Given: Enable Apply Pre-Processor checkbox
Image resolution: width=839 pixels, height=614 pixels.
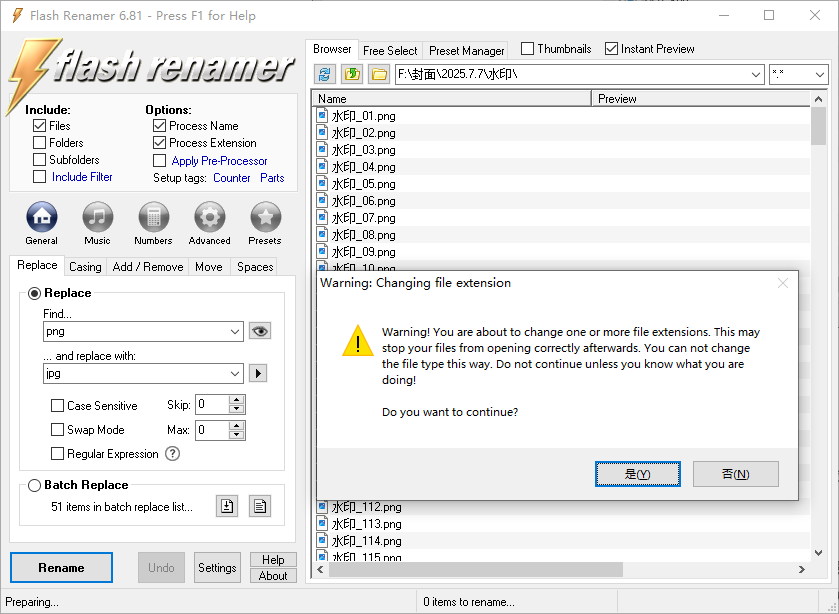Looking at the screenshot, I should (159, 161).
